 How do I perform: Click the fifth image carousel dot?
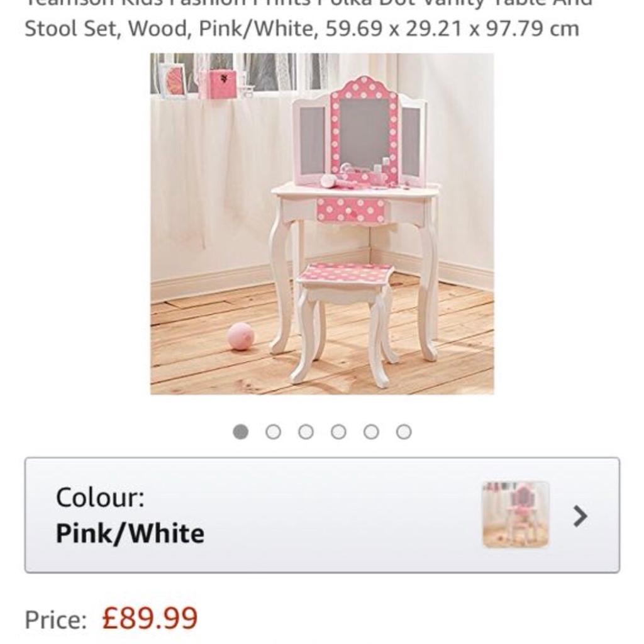pyautogui.click(x=371, y=431)
